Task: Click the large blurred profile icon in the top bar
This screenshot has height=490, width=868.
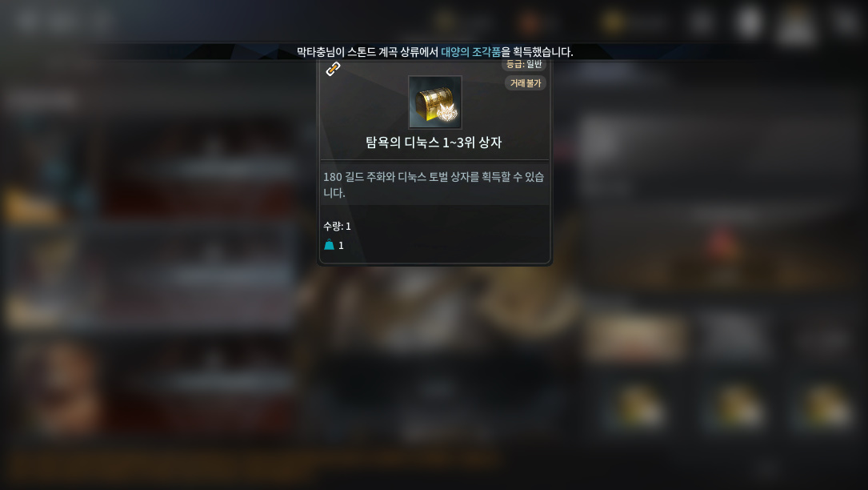Action: (796, 23)
